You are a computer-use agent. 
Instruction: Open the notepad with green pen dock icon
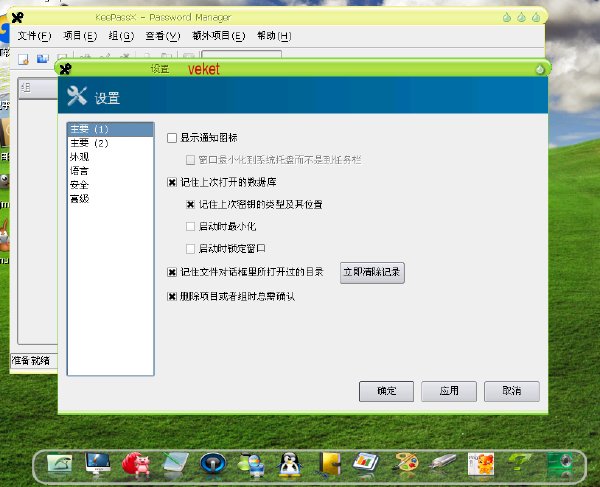pos(175,463)
